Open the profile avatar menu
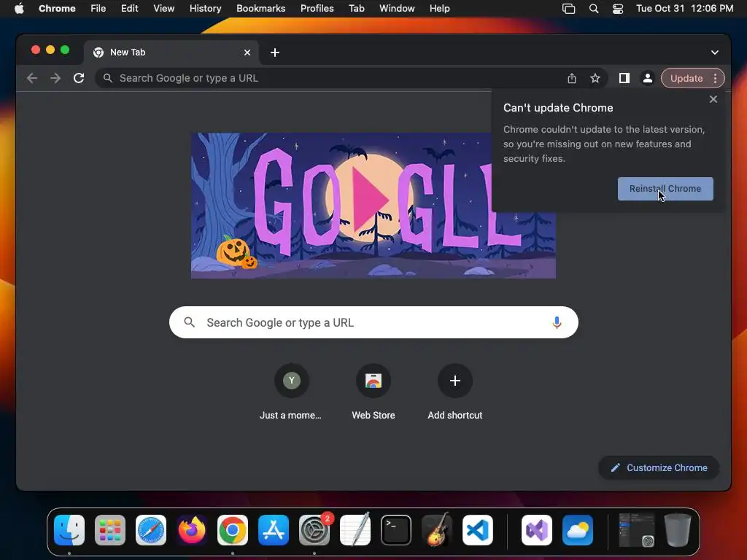The height and width of the screenshot is (560, 747). coord(648,78)
